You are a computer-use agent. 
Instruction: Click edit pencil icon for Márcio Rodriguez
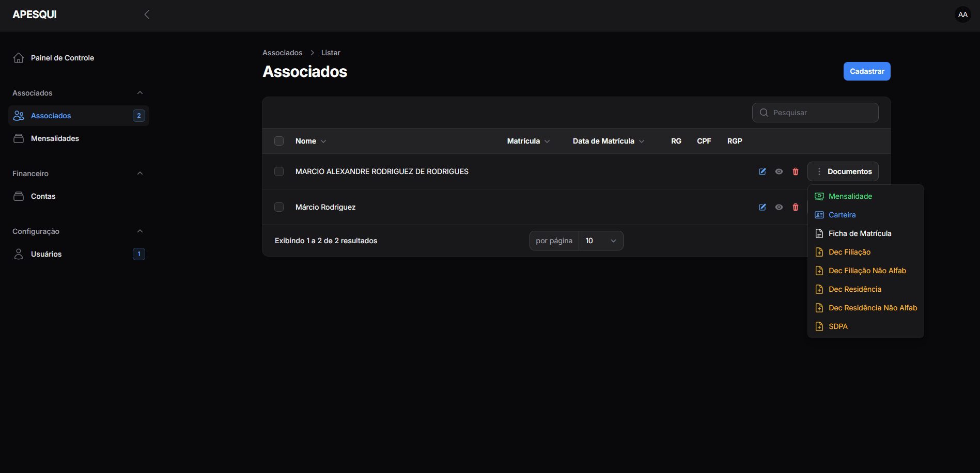click(x=762, y=207)
